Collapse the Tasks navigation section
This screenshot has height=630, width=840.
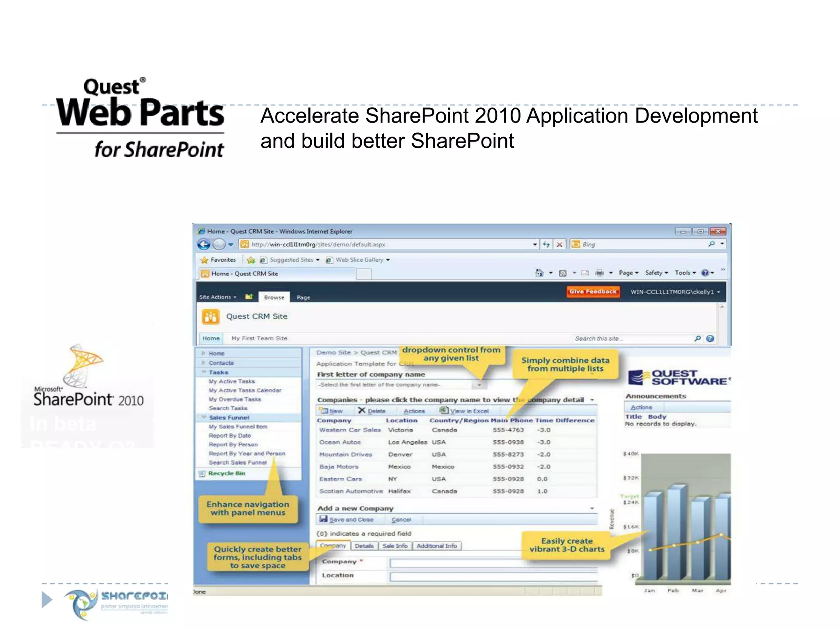[204, 372]
